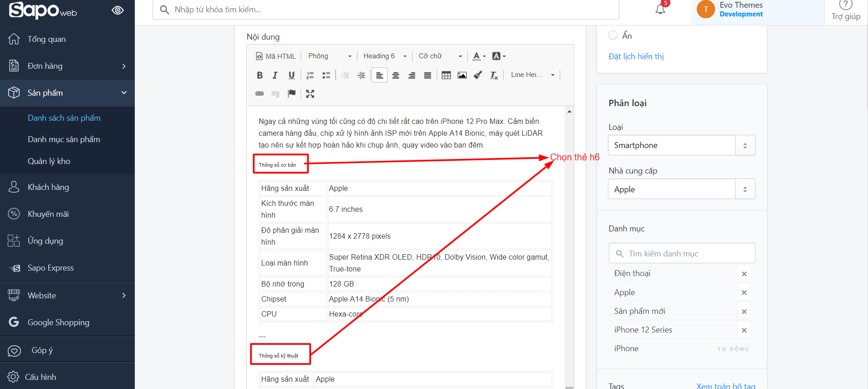Increase paragraph indent
This screenshot has width=868, height=389.
[x=361, y=75]
